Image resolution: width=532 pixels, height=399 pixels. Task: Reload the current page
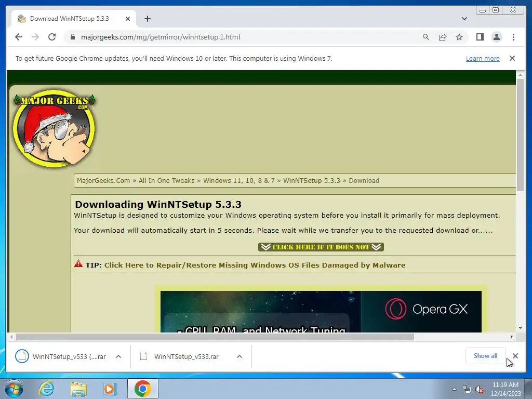[x=52, y=37]
